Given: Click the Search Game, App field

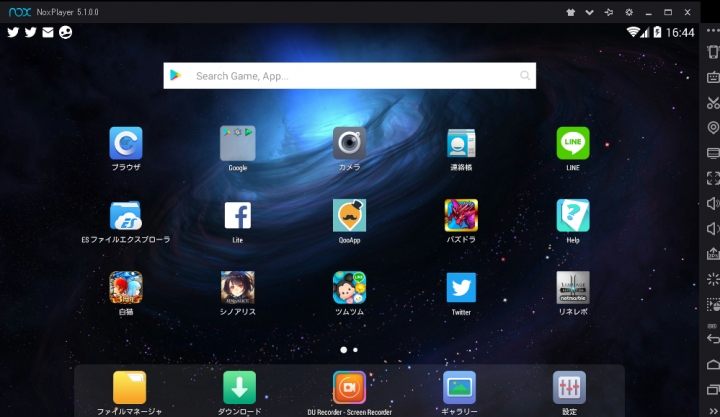Looking at the screenshot, I should coord(349,76).
